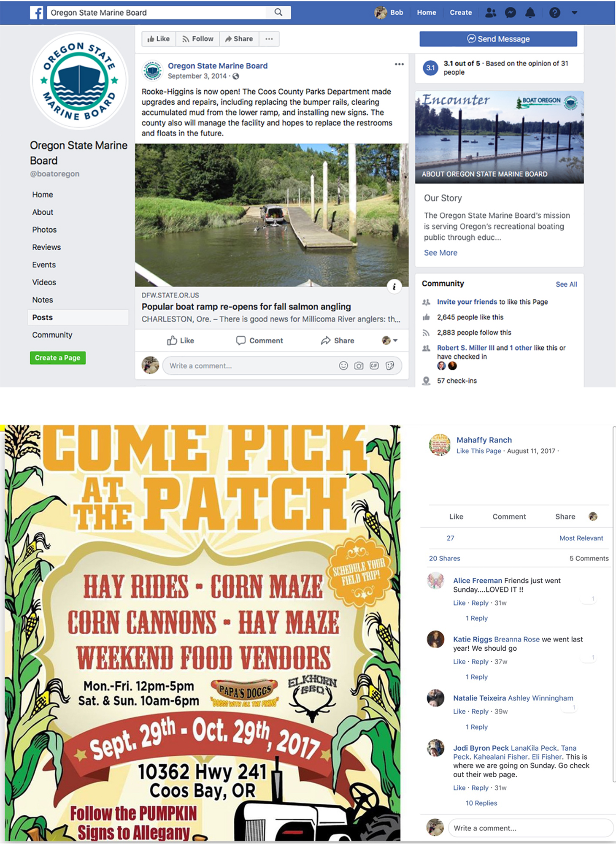Open the Messenger icon in the top bar

tap(511, 13)
